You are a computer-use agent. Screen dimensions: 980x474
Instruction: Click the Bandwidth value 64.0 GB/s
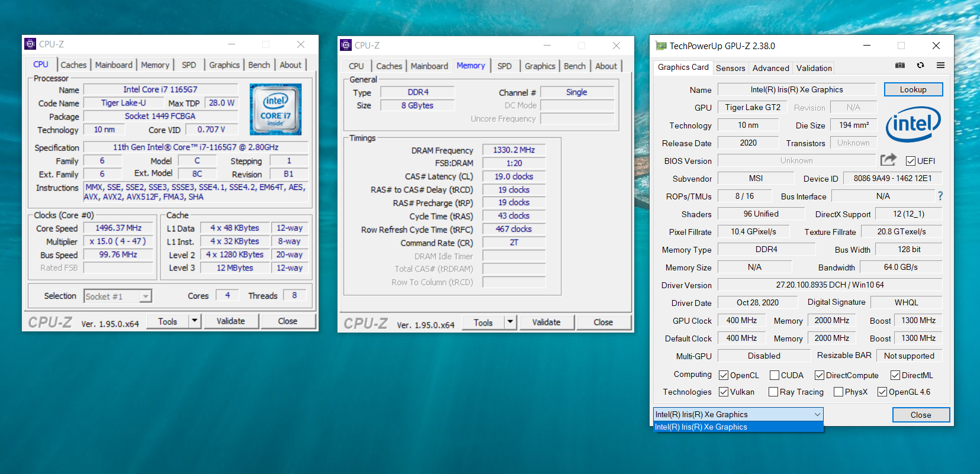(x=901, y=267)
